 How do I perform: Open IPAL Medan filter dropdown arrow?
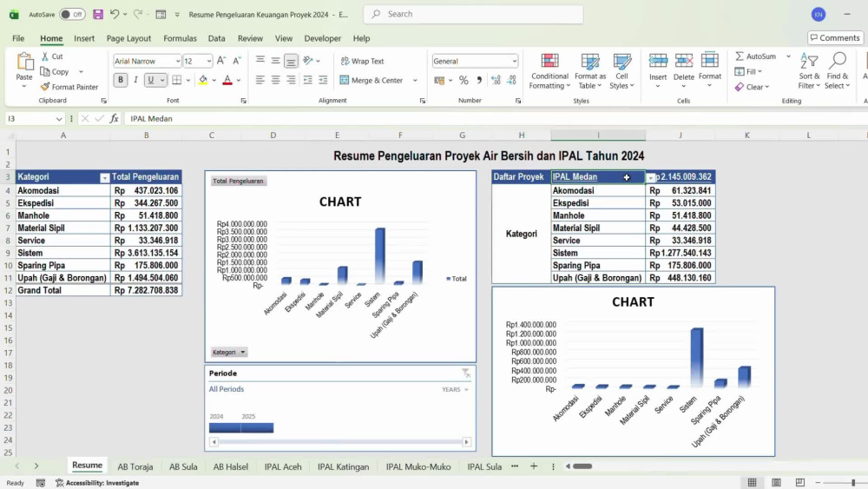pyautogui.click(x=651, y=178)
